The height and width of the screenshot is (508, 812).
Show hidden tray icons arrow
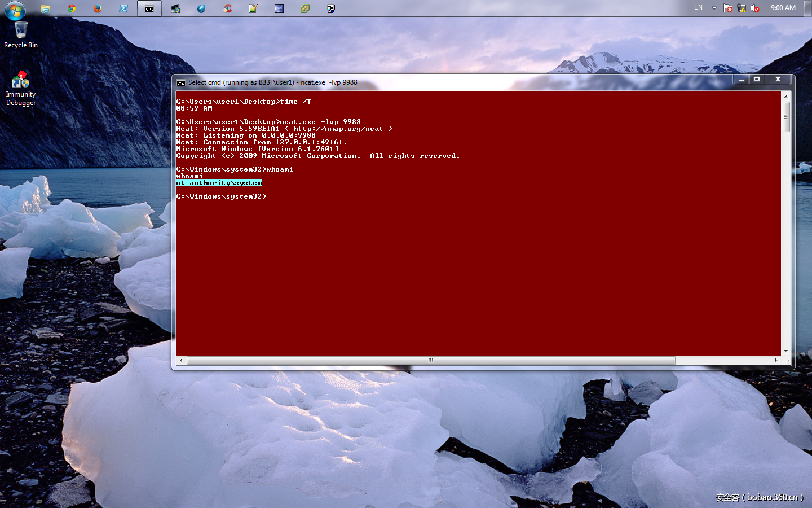pos(714,8)
